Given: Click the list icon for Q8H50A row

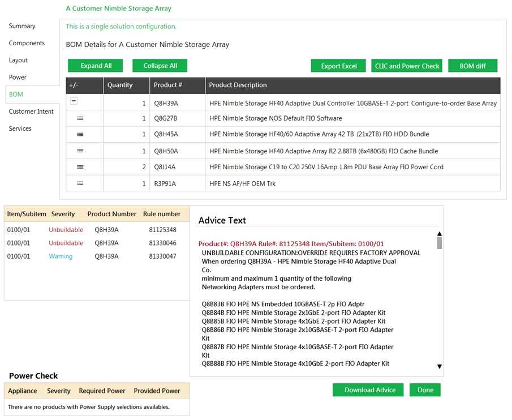Looking at the screenshot, I should click(x=80, y=151).
